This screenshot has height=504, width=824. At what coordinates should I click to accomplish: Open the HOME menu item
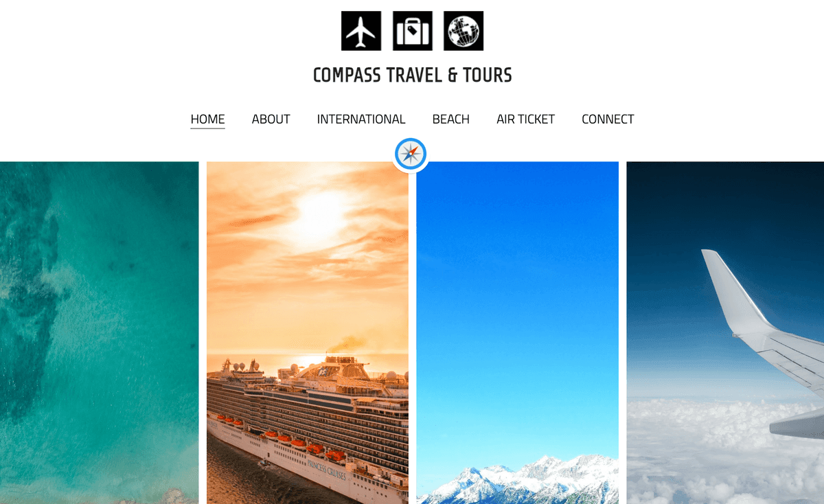click(x=207, y=119)
